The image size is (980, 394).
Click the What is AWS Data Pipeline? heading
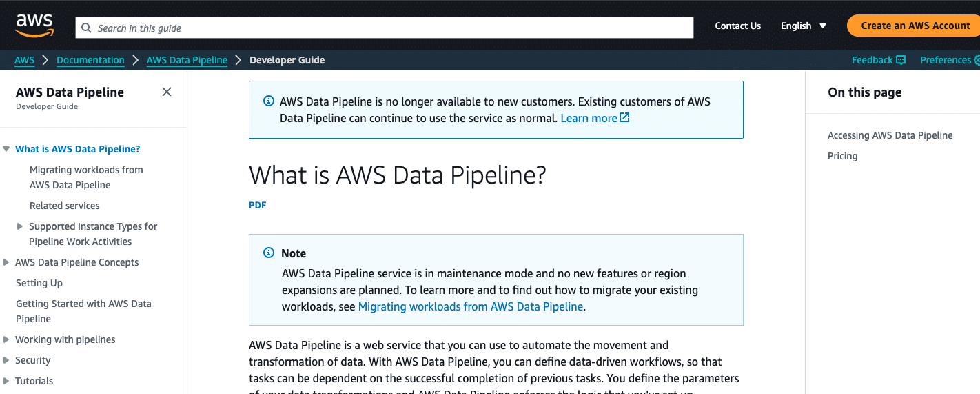(398, 175)
